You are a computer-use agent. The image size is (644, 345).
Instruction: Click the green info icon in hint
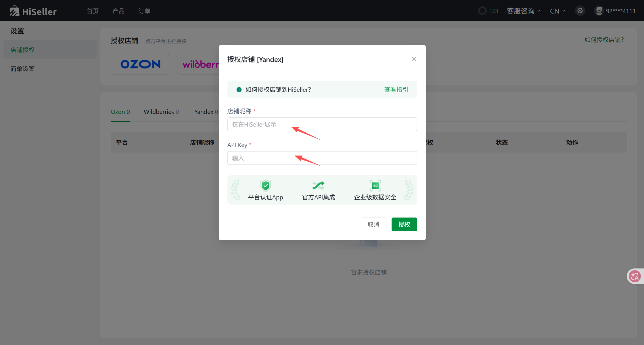click(239, 89)
